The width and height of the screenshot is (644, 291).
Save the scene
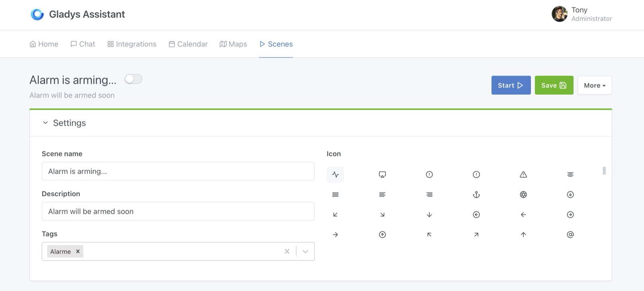click(x=554, y=85)
